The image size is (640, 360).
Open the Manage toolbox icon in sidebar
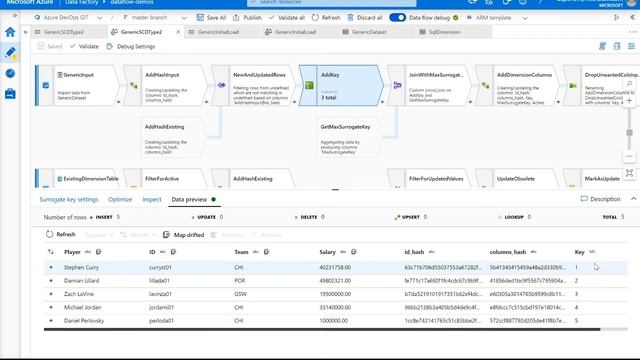pyautogui.click(x=10, y=94)
